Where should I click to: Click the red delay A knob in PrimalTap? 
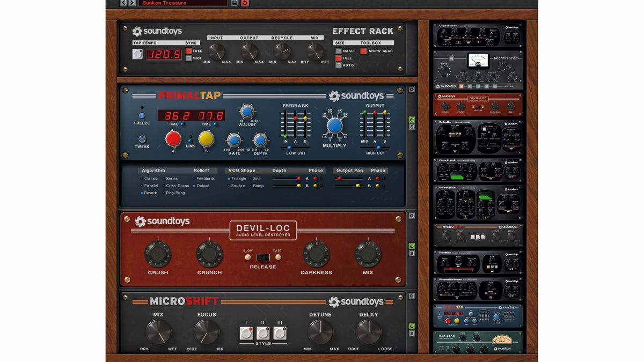tap(173, 139)
